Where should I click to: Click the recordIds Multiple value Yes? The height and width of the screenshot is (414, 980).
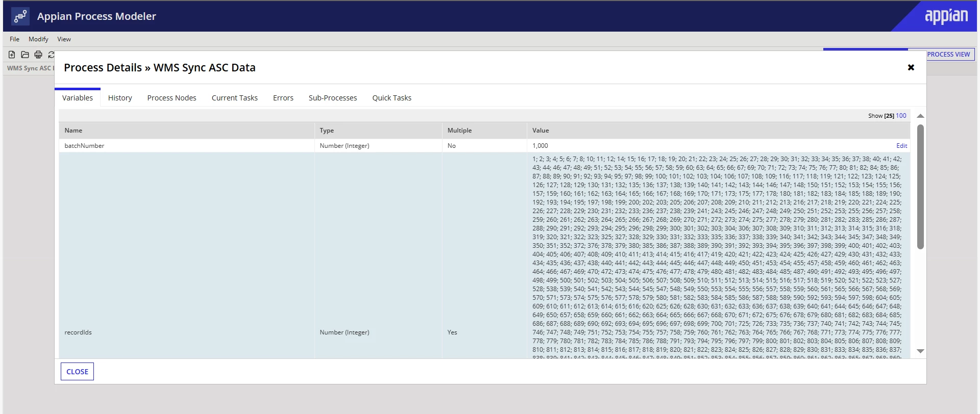(452, 332)
